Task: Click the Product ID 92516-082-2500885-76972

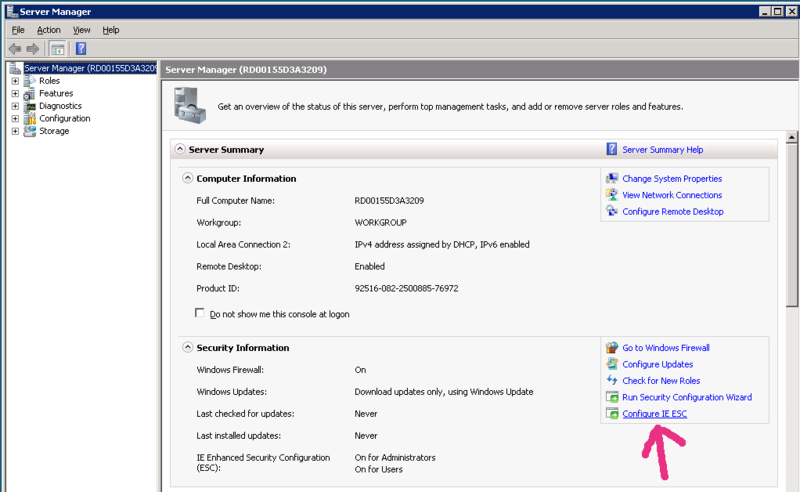Action: pos(406,288)
